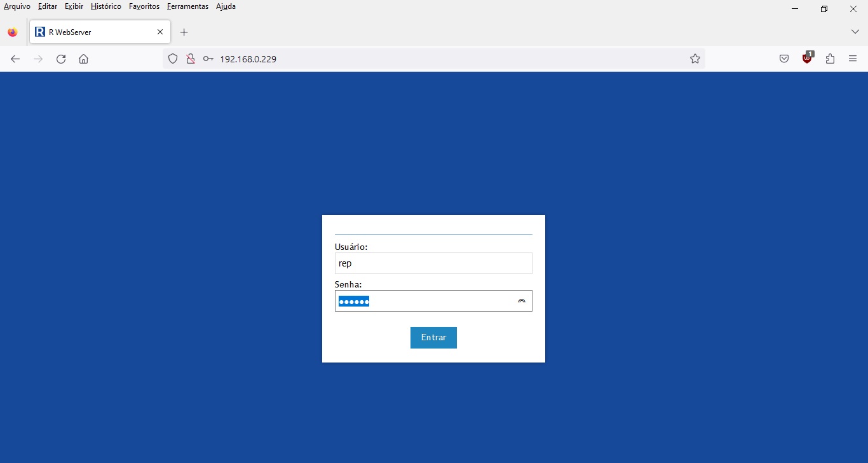Open the Histórico menu

coord(106,6)
